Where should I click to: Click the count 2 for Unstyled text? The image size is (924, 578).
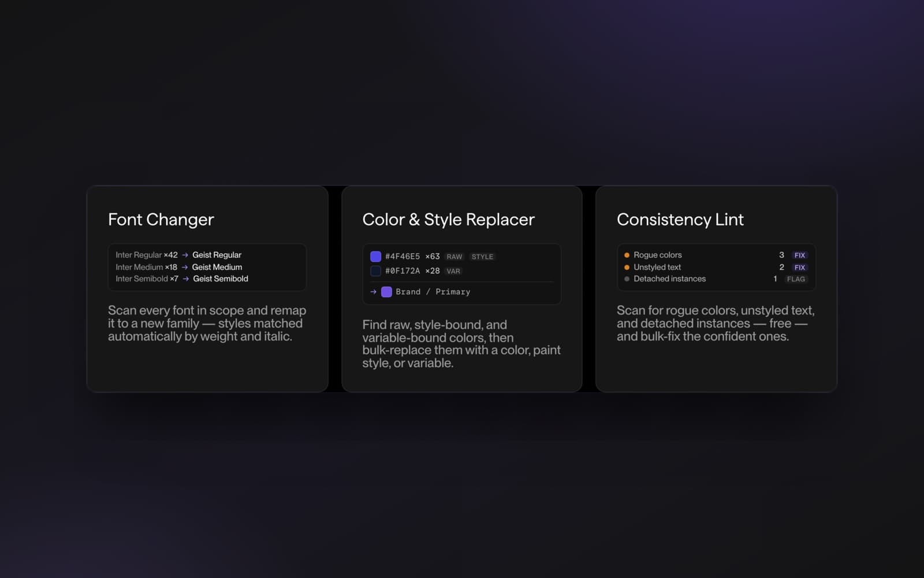pyautogui.click(x=781, y=267)
